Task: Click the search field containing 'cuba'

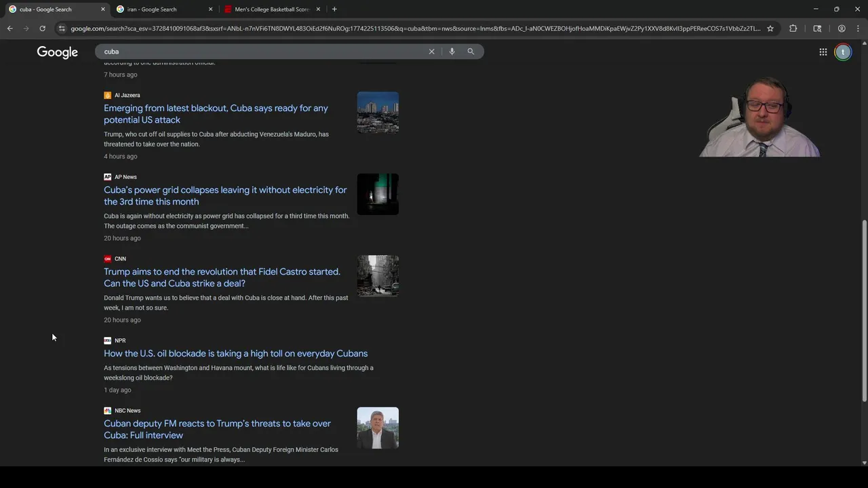Action: [261, 52]
